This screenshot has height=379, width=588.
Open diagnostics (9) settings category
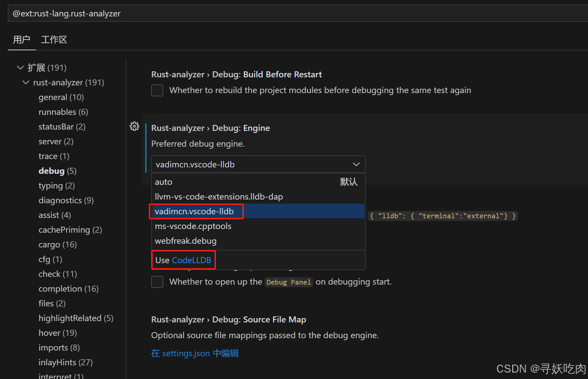[66, 200]
